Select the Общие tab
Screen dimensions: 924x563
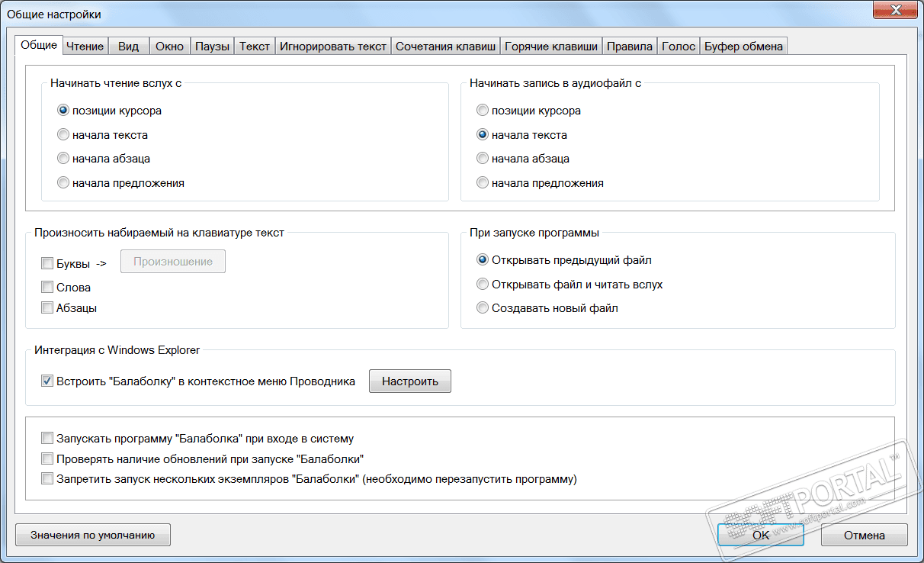[x=39, y=44]
